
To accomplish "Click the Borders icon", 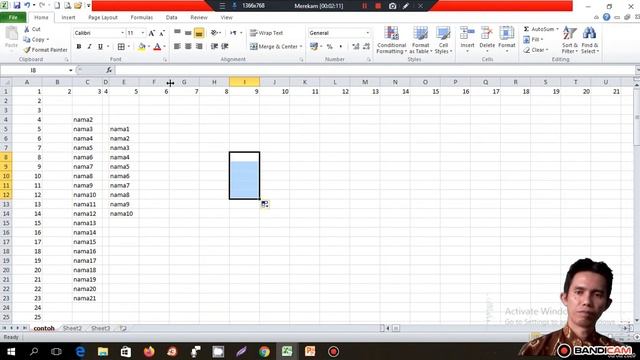I will 121,47.
